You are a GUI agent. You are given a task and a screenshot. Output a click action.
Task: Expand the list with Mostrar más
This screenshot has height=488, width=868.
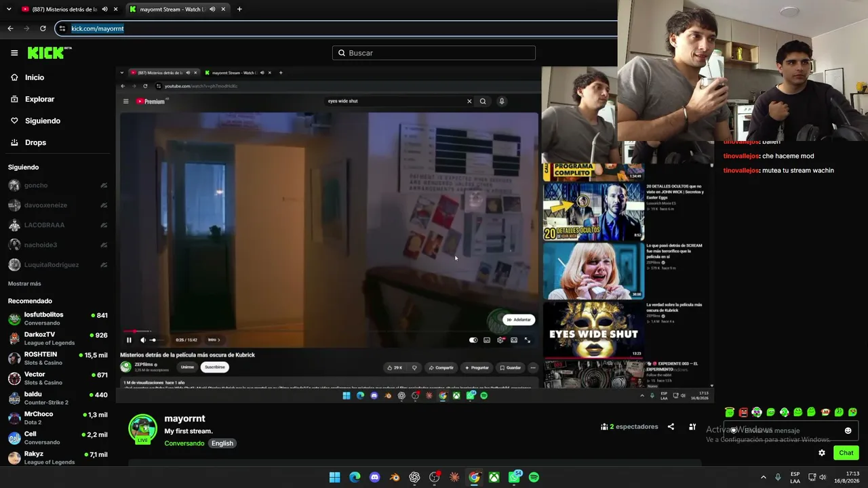pos(24,283)
